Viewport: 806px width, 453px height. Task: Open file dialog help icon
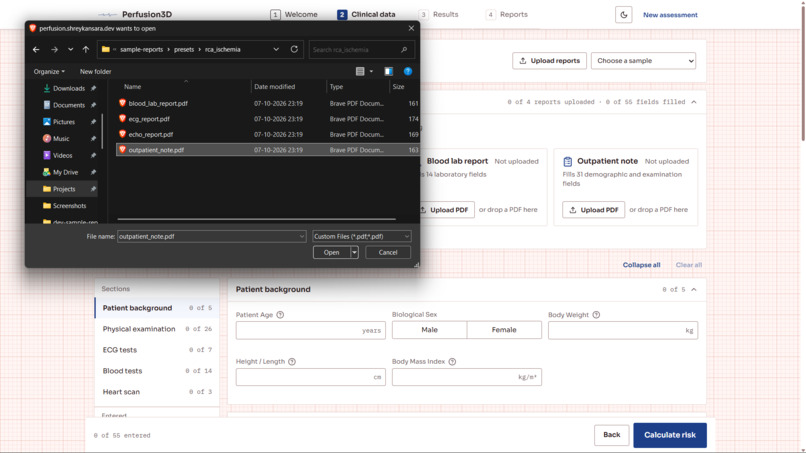[408, 71]
